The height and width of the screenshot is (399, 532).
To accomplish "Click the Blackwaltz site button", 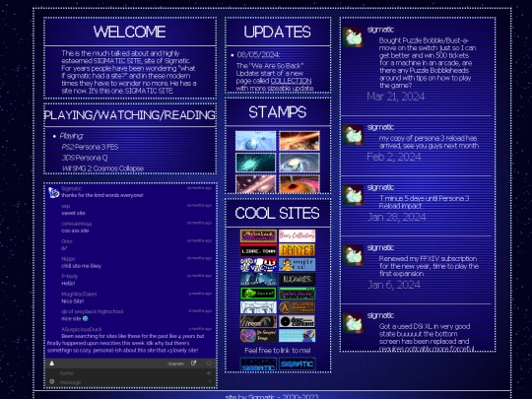I will (297, 279).
